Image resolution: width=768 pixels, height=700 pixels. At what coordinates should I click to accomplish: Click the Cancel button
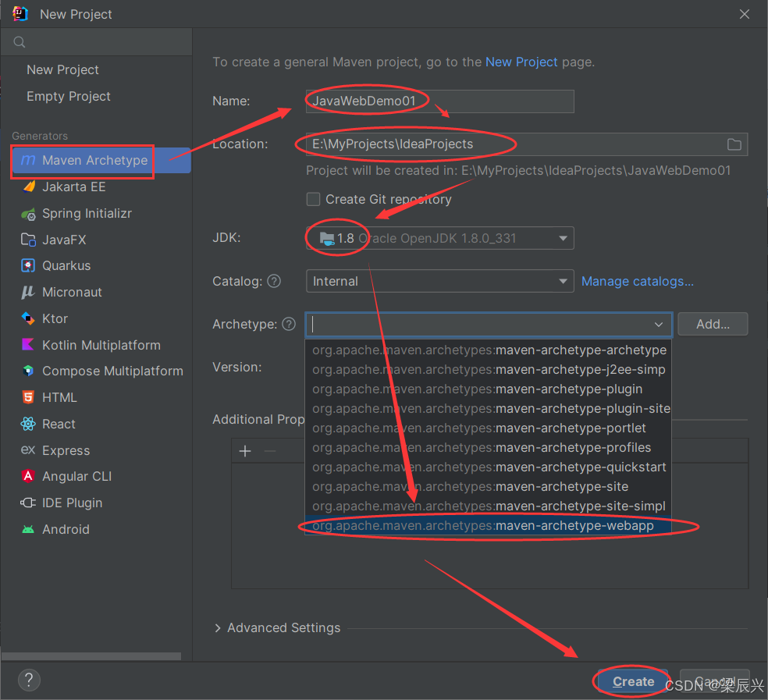point(715,681)
